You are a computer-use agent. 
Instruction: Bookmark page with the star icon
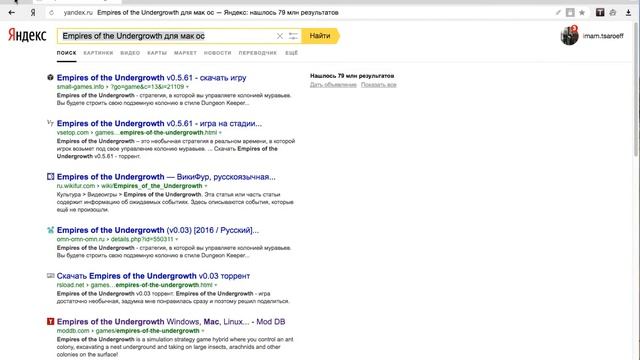582,13
